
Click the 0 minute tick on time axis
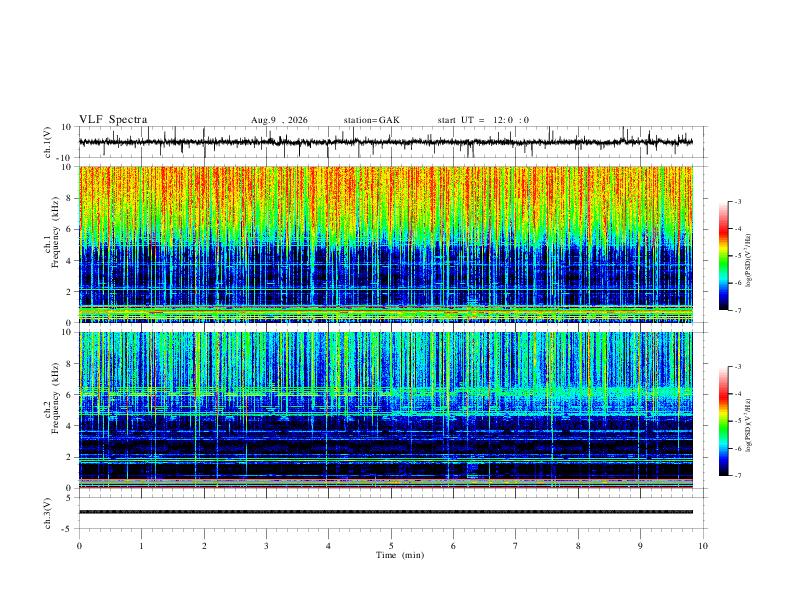(x=79, y=546)
